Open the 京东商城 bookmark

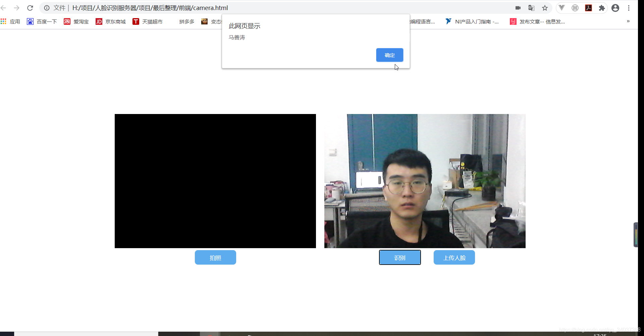pos(111,21)
